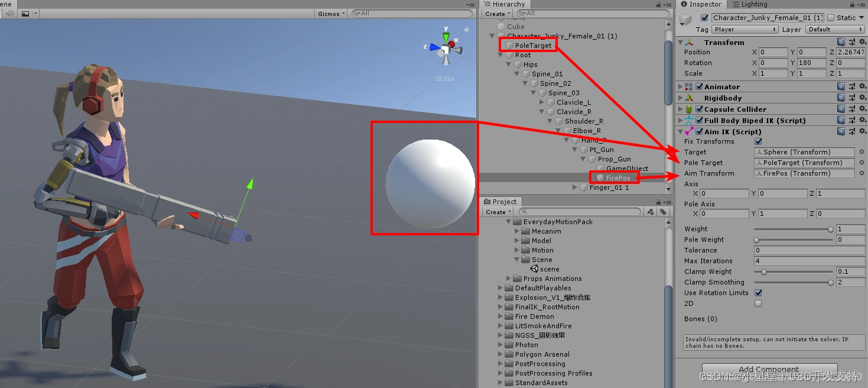Open Rigidbody component settings gear
868x388 pixels.
(x=862, y=98)
